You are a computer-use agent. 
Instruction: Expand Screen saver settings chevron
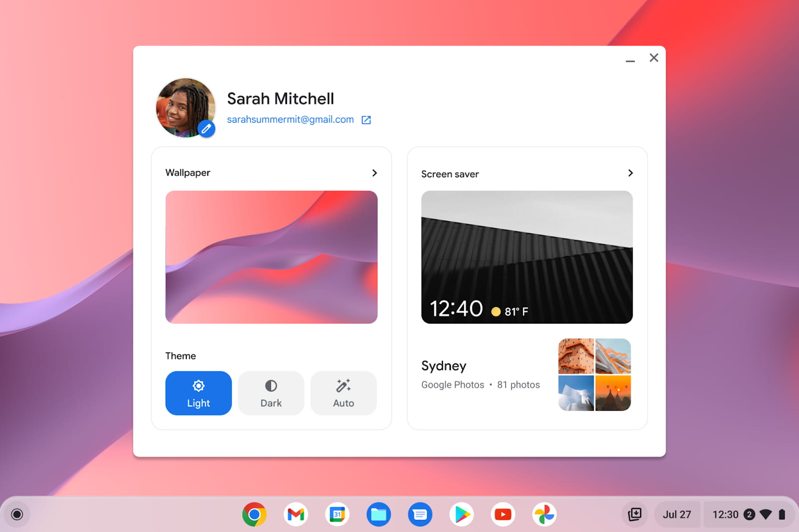coord(630,173)
